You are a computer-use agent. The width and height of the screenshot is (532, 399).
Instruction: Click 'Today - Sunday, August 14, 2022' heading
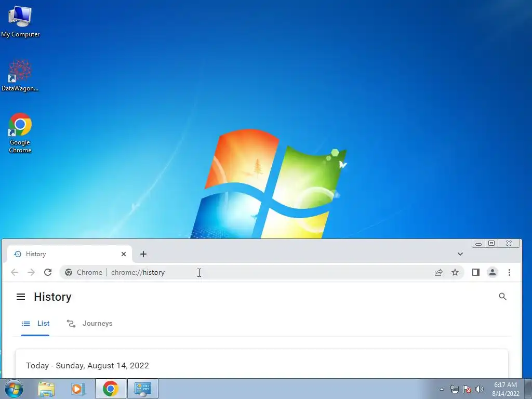87,365
